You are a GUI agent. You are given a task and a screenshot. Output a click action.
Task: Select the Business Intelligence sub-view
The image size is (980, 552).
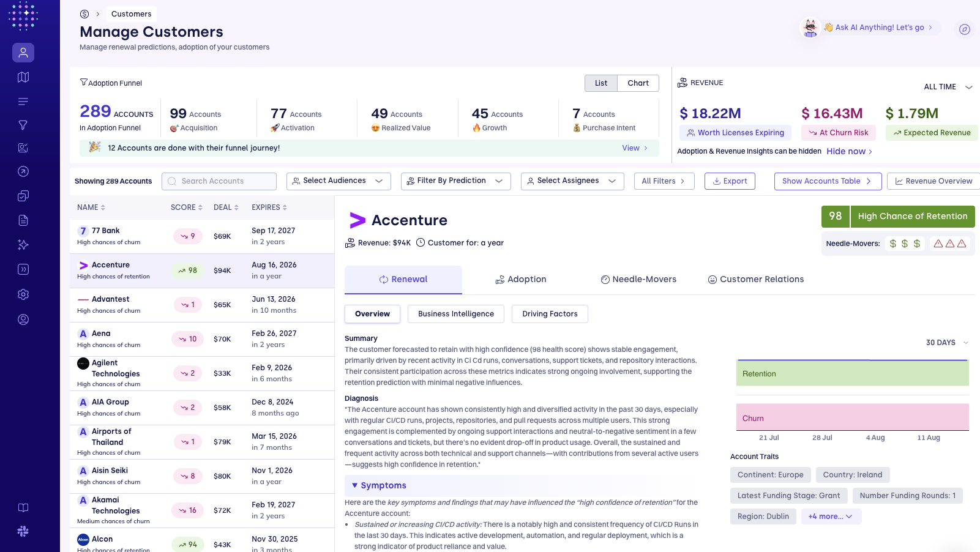pos(456,314)
